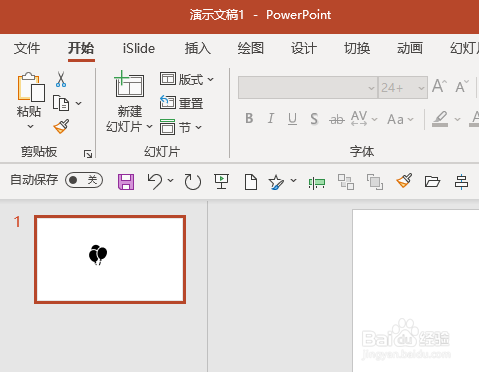Select slide 1 thumbnail with balloons

110,259
